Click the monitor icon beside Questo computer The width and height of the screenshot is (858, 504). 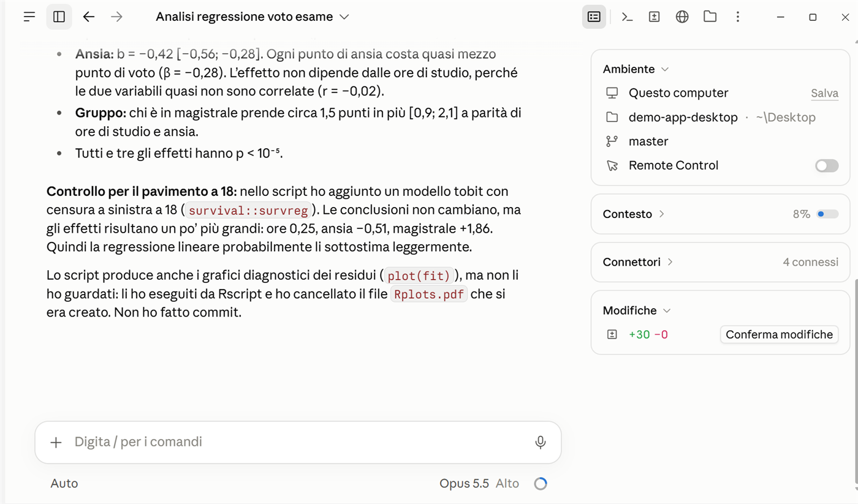coord(612,93)
